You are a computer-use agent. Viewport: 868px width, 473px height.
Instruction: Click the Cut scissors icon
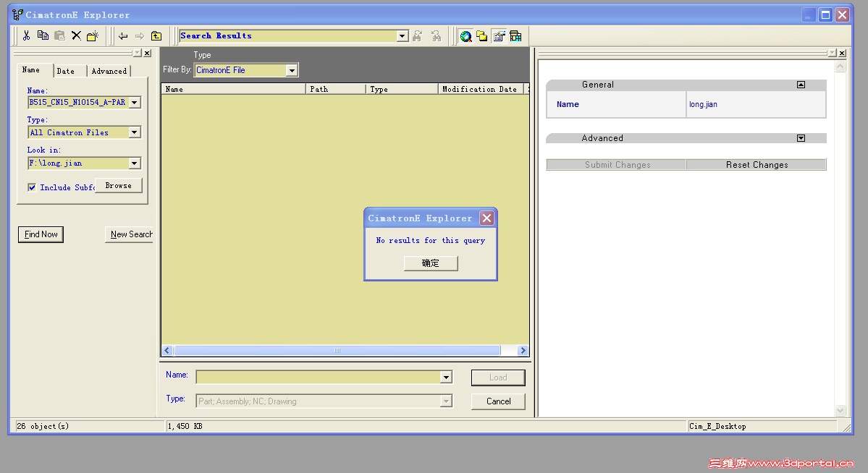pyautogui.click(x=26, y=36)
